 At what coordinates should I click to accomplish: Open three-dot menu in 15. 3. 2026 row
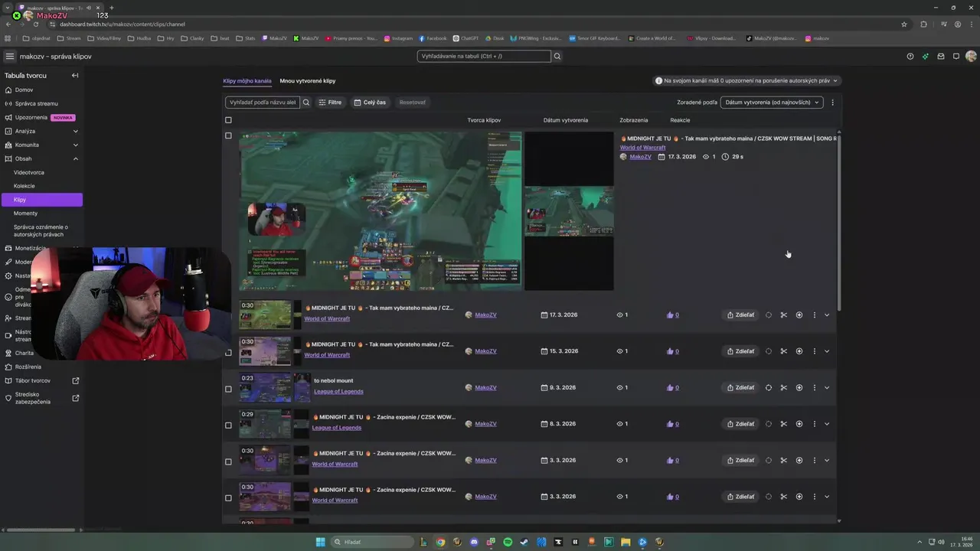[814, 351]
